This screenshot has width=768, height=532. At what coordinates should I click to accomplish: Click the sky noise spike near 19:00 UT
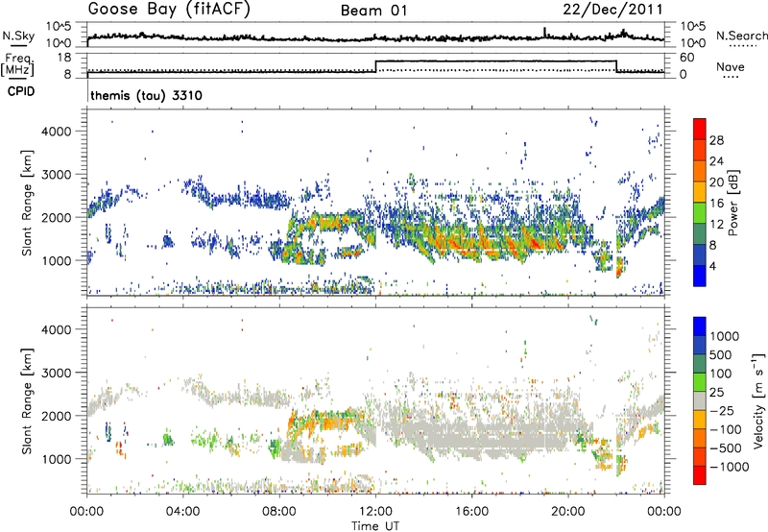click(x=544, y=32)
